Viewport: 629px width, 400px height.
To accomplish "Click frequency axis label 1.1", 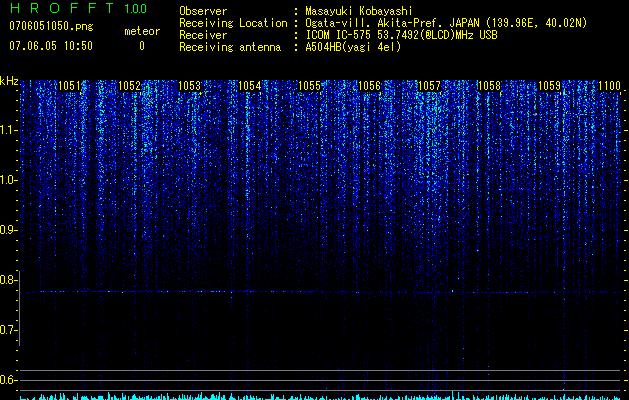I will coord(8,130).
